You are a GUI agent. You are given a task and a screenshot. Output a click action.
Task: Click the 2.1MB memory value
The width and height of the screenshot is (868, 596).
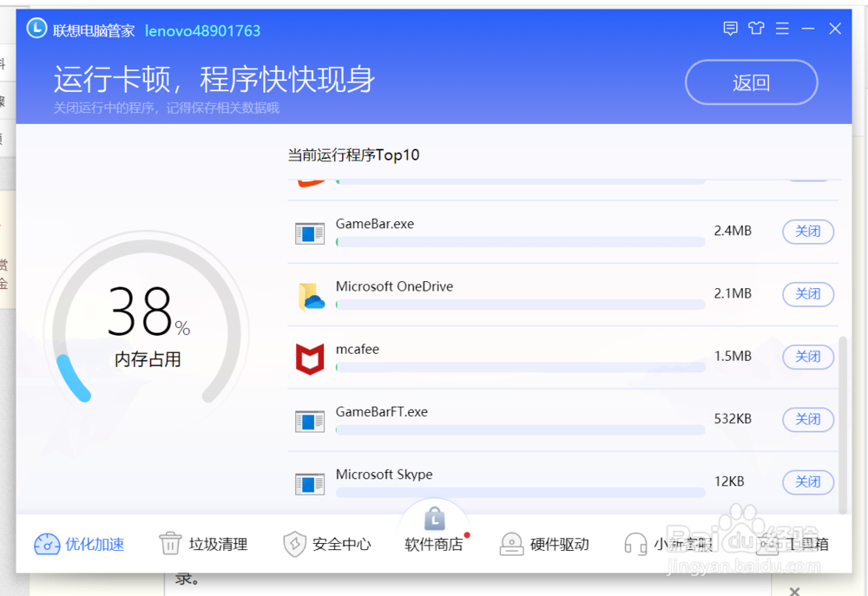point(733,293)
